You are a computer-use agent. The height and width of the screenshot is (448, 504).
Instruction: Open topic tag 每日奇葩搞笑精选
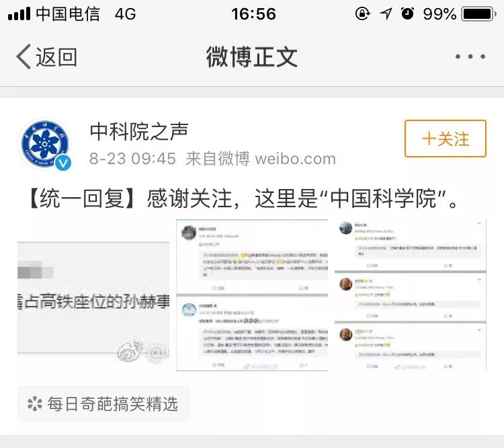[103, 404]
